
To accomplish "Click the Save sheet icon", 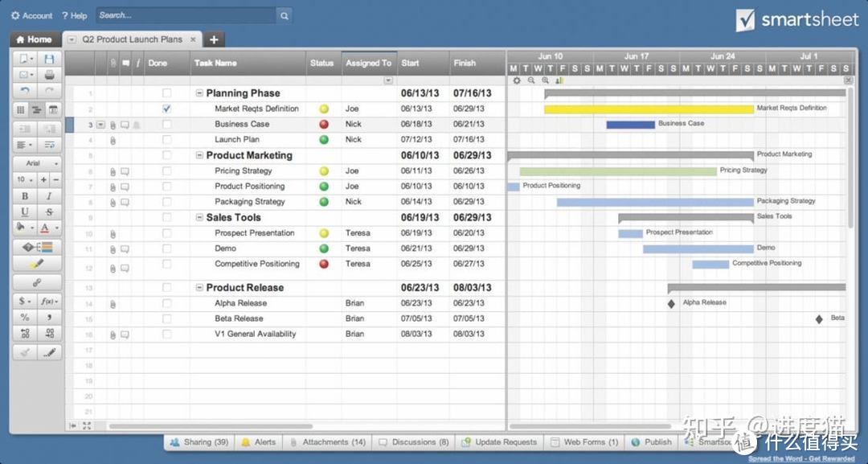I will pyautogui.click(x=49, y=59).
